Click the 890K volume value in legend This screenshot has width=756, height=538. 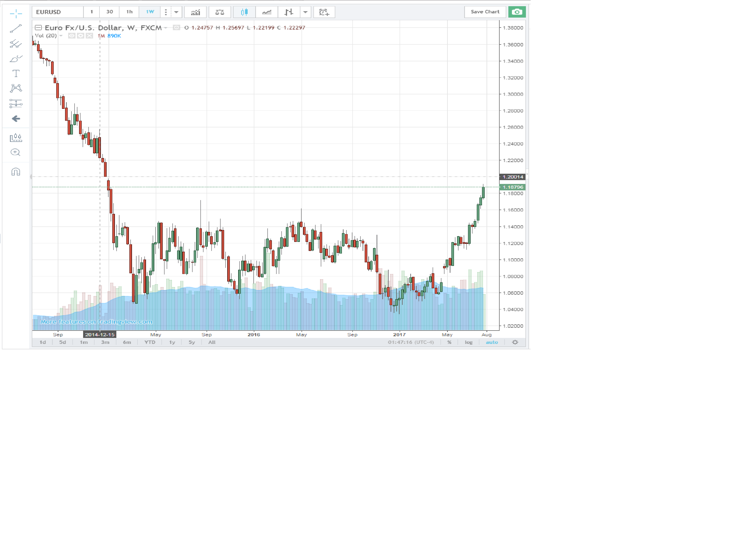[x=114, y=36]
